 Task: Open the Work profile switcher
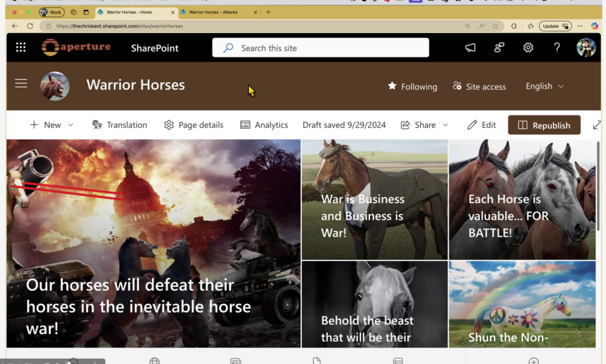click(51, 12)
